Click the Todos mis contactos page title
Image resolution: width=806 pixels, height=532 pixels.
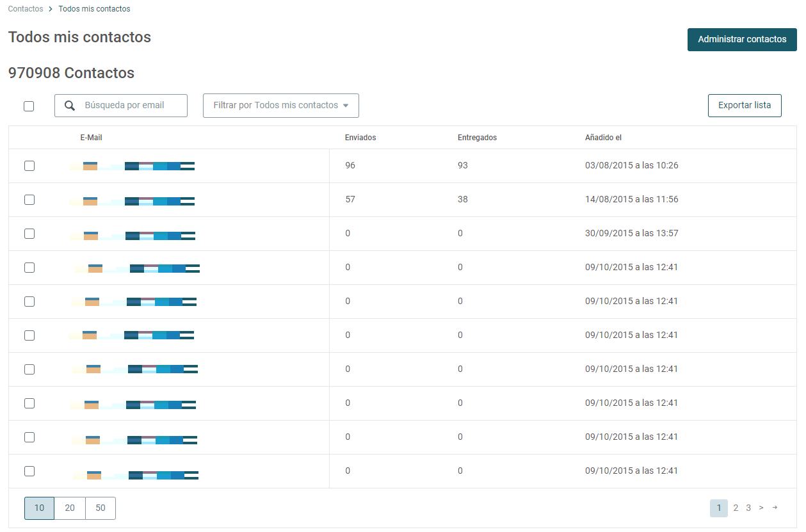(79, 37)
